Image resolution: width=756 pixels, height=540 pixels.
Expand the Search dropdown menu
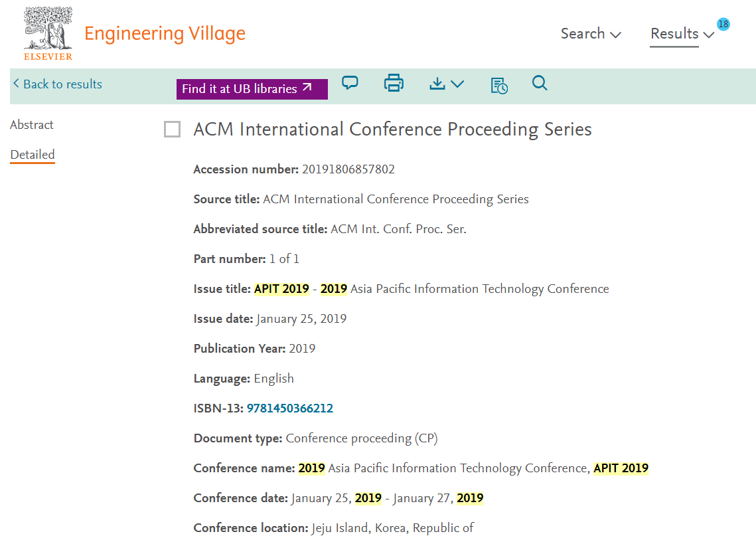pos(590,34)
